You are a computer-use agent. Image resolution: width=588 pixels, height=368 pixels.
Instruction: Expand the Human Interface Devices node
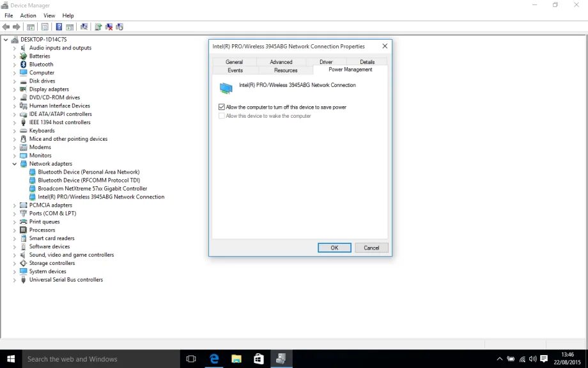tap(14, 106)
